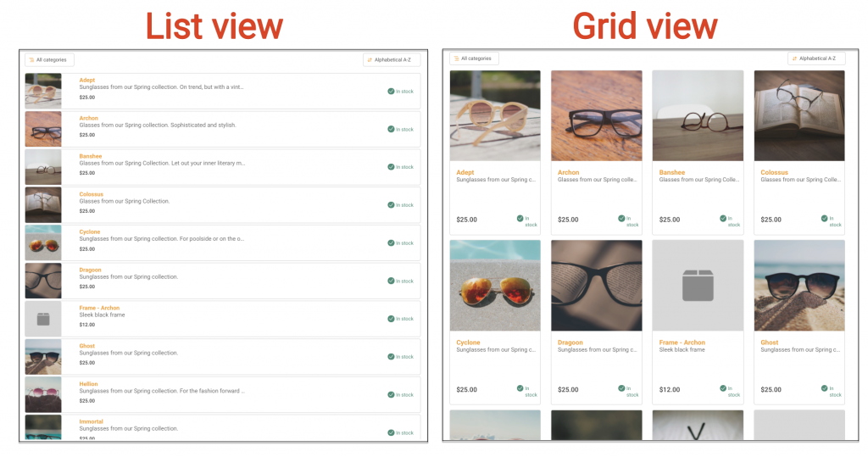Click In stock check icon on Colossus grid card
Viewport: 868px width, 457px height.
pos(824,218)
